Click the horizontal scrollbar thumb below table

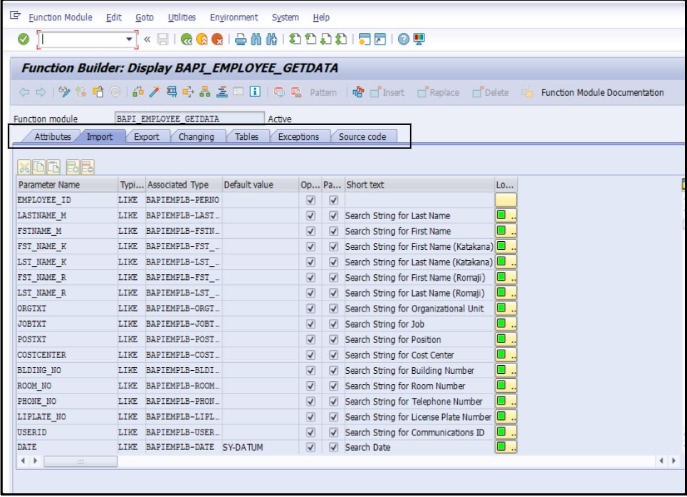click(x=80, y=462)
